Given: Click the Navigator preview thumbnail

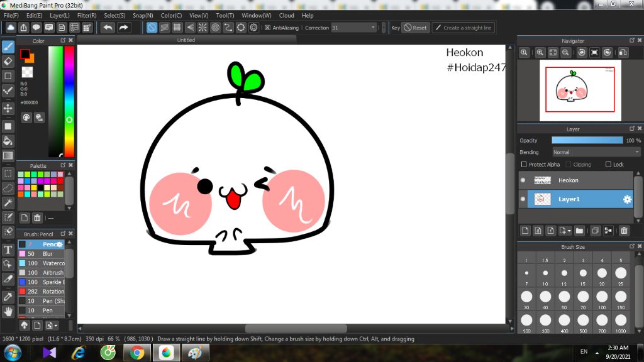Looking at the screenshot, I should pos(580,90).
